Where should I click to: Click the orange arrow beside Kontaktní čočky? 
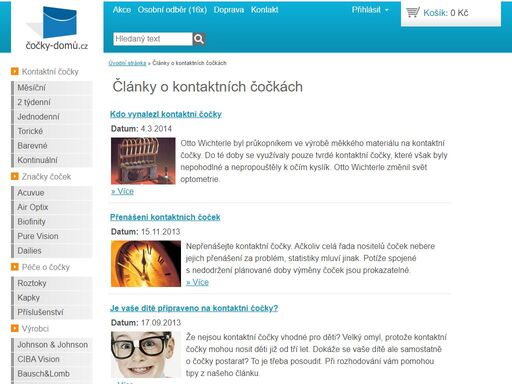tap(15, 71)
